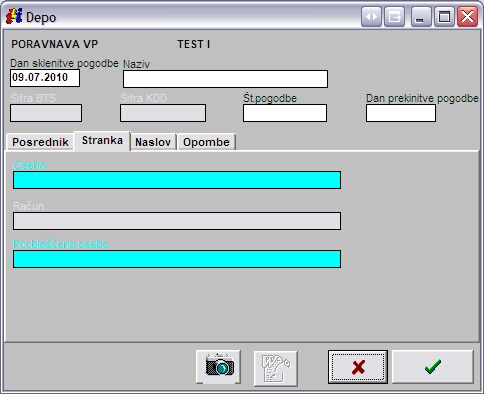Image resolution: width=484 pixels, height=394 pixels.
Task: Click the TEST I heading text
Action: click(x=194, y=44)
